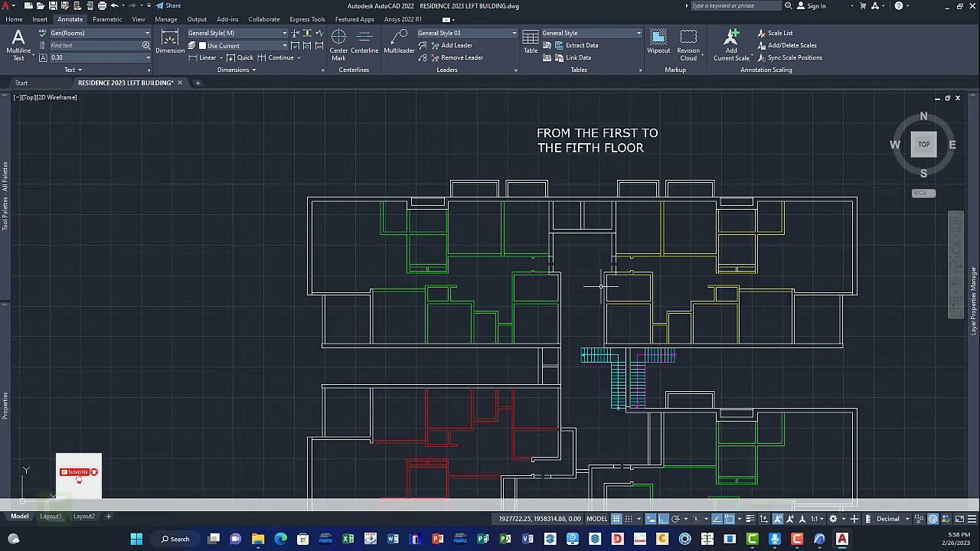Toggle polar tracking in status bar
Viewport: 980px width, 551px height.
(677, 519)
